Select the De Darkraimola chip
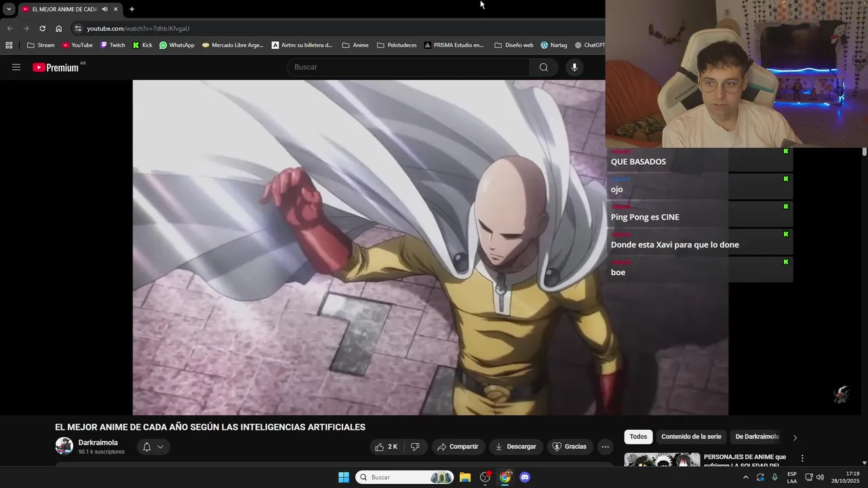 click(757, 437)
